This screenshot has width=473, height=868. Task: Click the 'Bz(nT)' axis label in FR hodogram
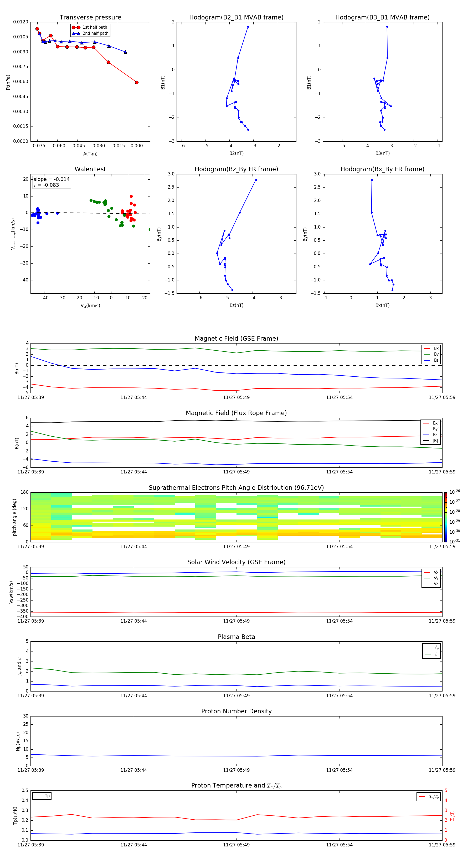coord(236,305)
